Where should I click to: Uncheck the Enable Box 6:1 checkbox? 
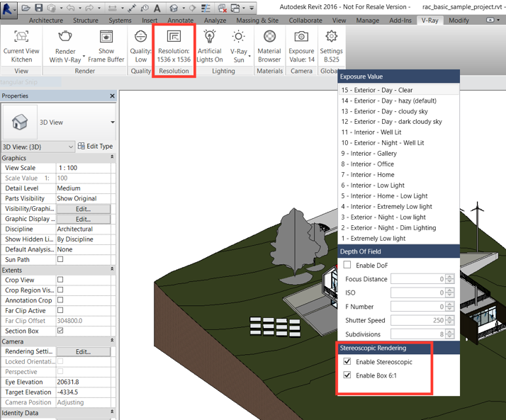[x=347, y=375]
